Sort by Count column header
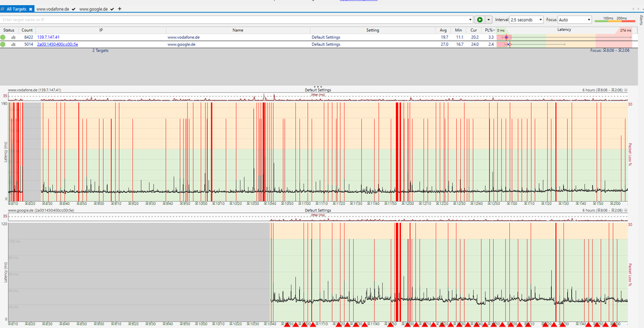The height and width of the screenshot is (328, 644). pyautogui.click(x=27, y=30)
